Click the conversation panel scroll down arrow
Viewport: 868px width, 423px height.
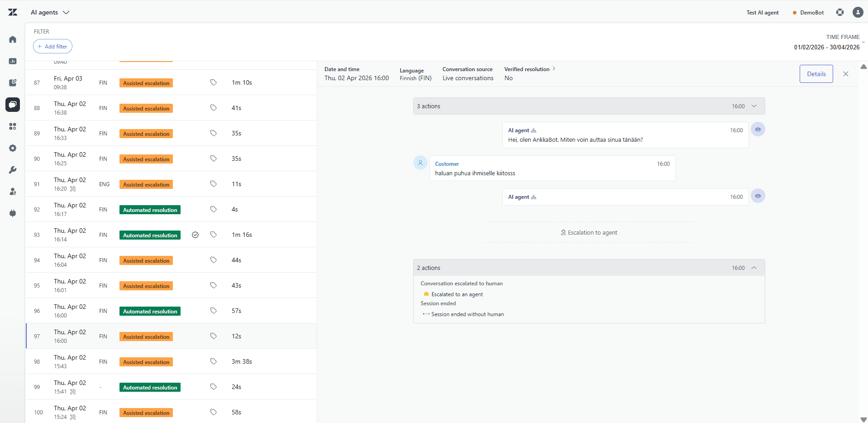(x=863, y=419)
